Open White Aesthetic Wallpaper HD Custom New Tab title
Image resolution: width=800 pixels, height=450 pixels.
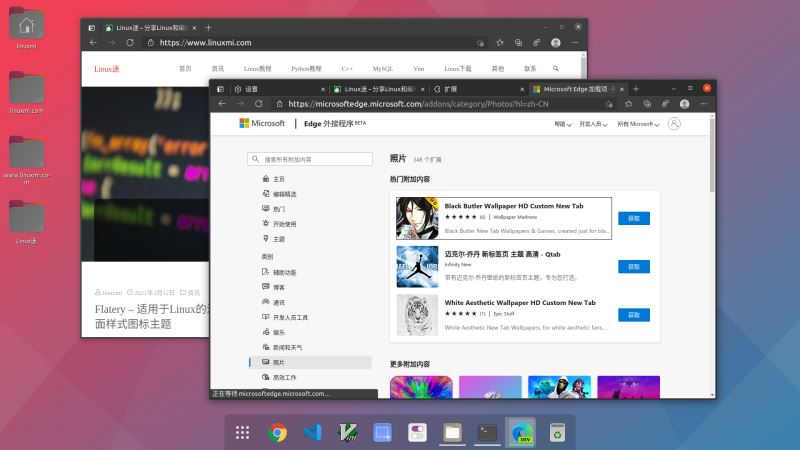point(520,303)
